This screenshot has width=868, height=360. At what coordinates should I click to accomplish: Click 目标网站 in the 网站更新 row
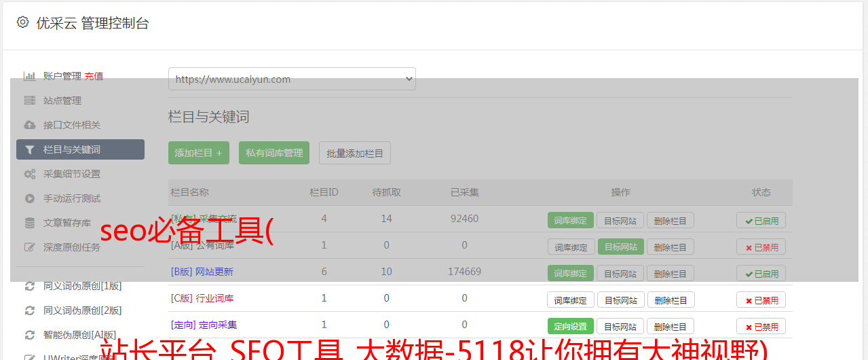[x=621, y=273]
